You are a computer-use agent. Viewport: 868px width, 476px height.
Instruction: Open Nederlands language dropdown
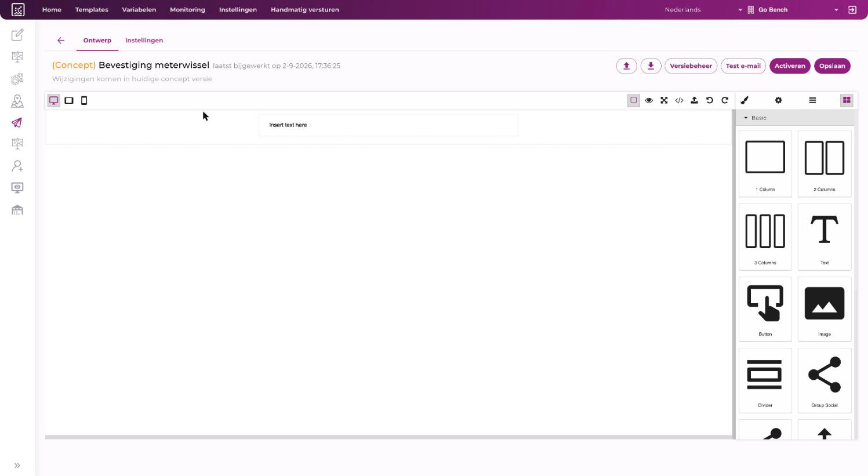pyautogui.click(x=703, y=10)
